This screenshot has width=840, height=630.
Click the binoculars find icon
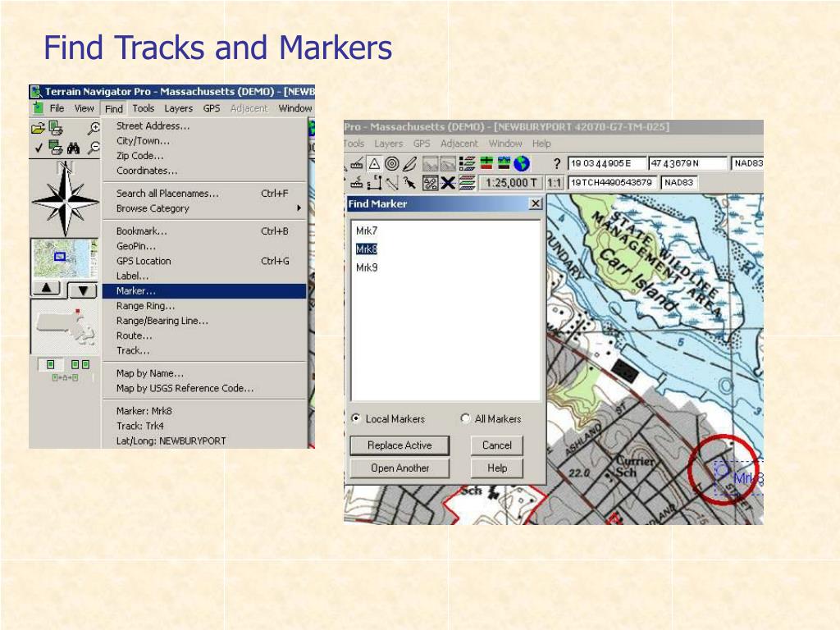73,148
